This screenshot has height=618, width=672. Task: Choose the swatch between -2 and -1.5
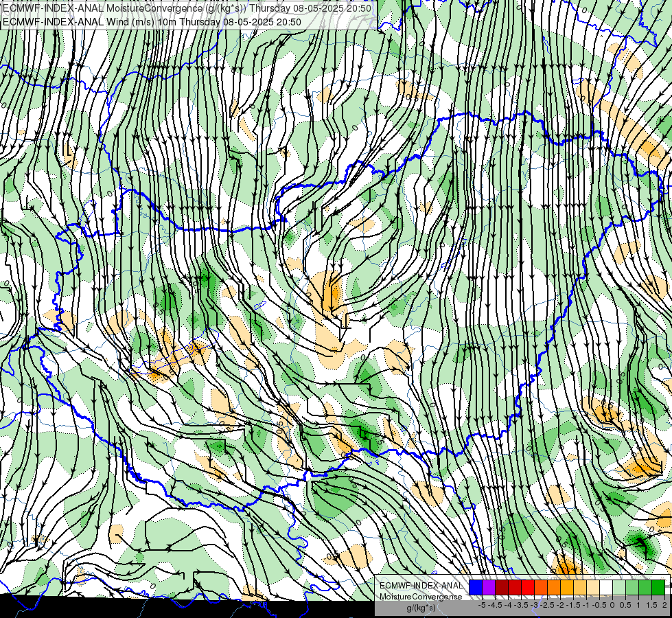(566, 588)
